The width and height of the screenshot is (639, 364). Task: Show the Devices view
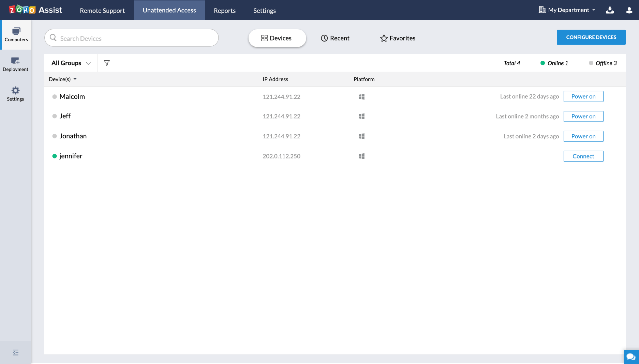[277, 38]
